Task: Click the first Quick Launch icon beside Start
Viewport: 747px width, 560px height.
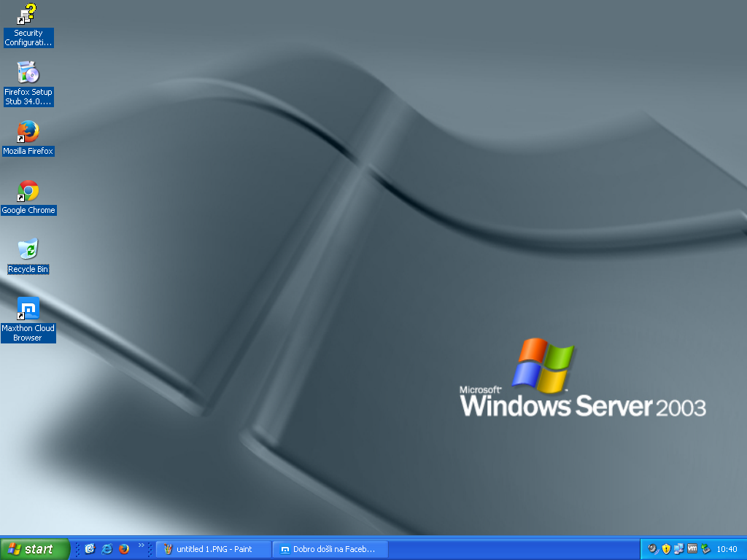Action: coord(90,549)
